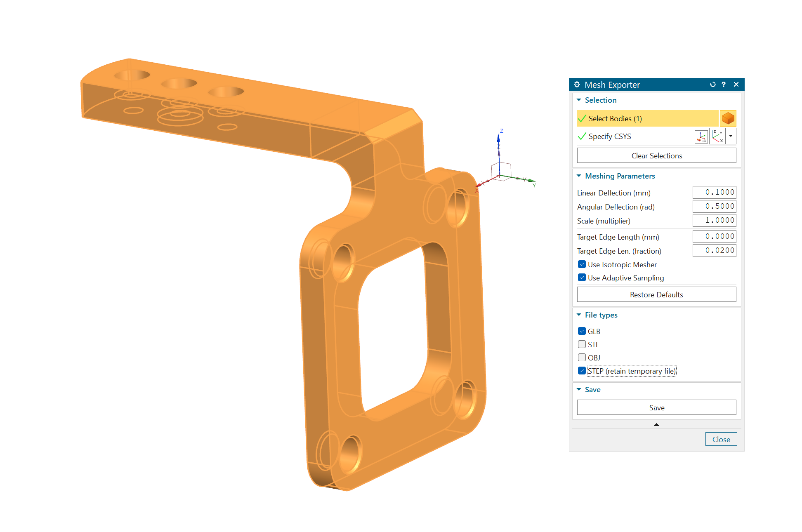Click the Scale multiplier value field
This screenshot has height=532, width=802.
(x=714, y=220)
